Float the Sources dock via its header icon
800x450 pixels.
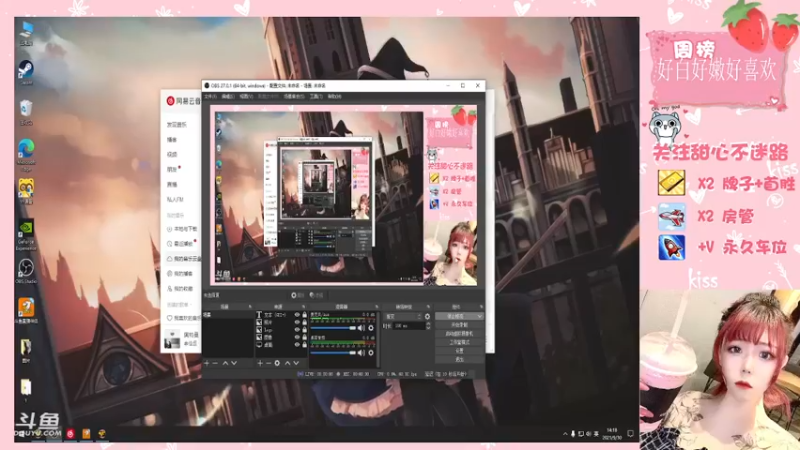tap(303, 307)
